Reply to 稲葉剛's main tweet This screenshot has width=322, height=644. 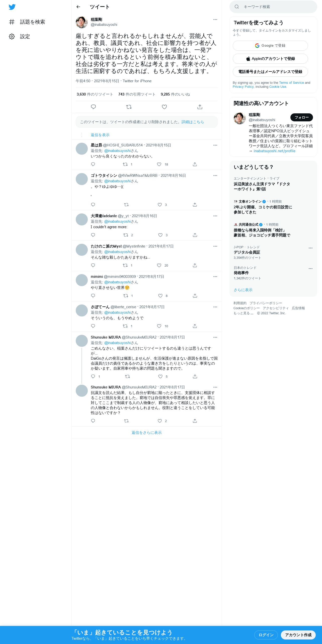click(93, 107)
